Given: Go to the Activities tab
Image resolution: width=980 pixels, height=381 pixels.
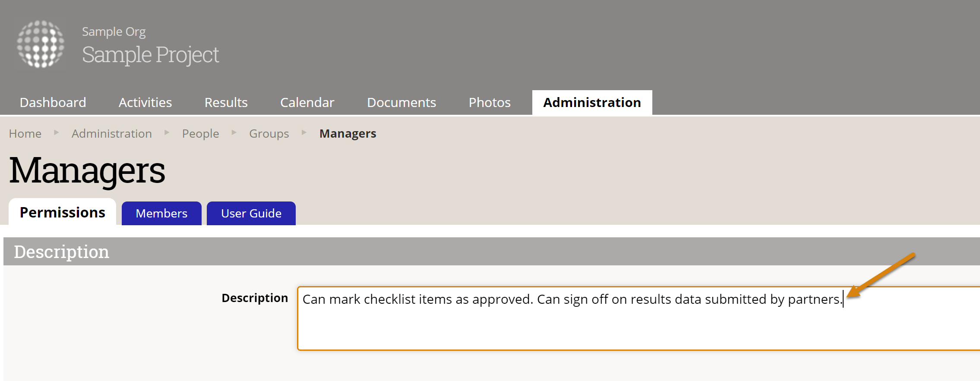Looking at the screenshot, I should pos(145,103).
